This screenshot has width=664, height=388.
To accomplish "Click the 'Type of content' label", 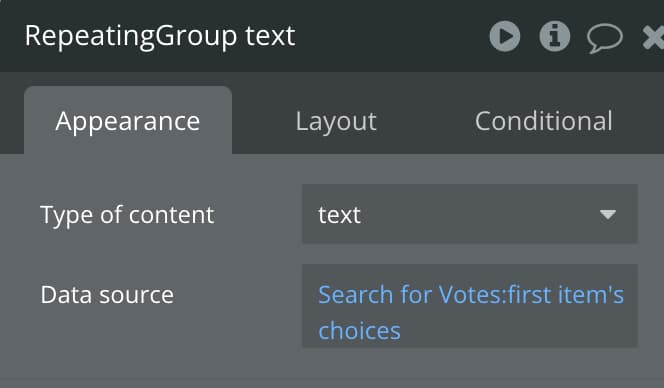I will pyautogui.click(x=127, y=215).
